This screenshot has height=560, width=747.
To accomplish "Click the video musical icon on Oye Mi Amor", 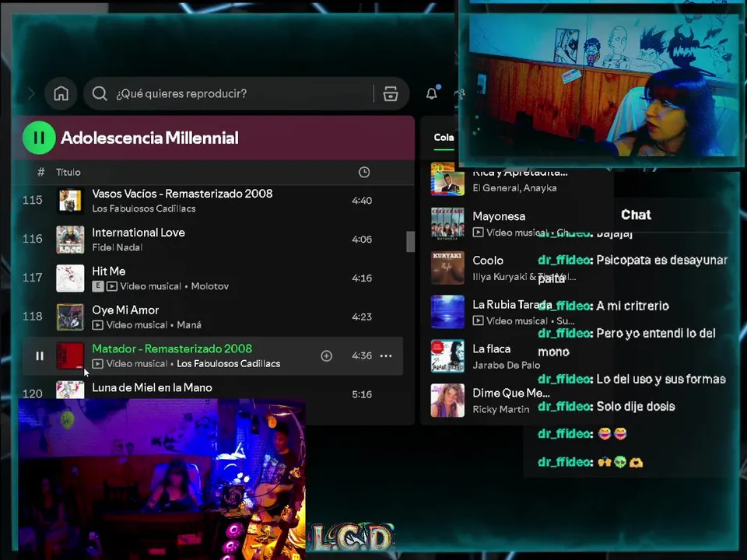I will (98, 325).
